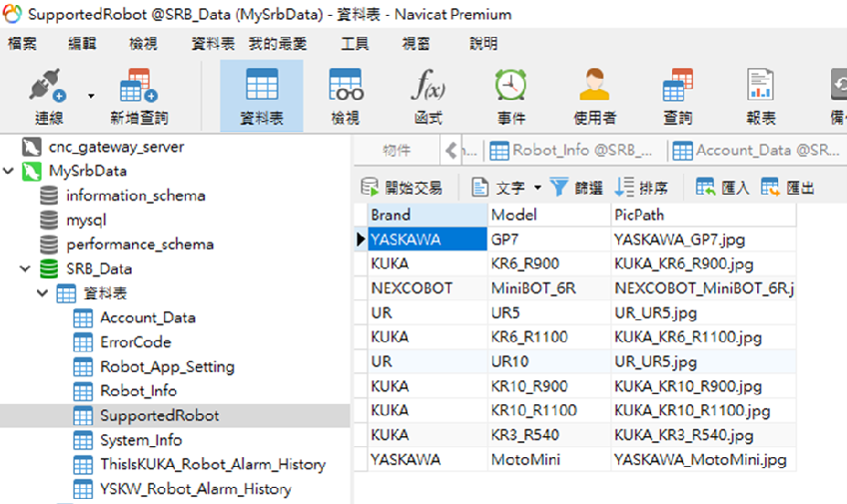Click the Export (匯出) button

788,188
